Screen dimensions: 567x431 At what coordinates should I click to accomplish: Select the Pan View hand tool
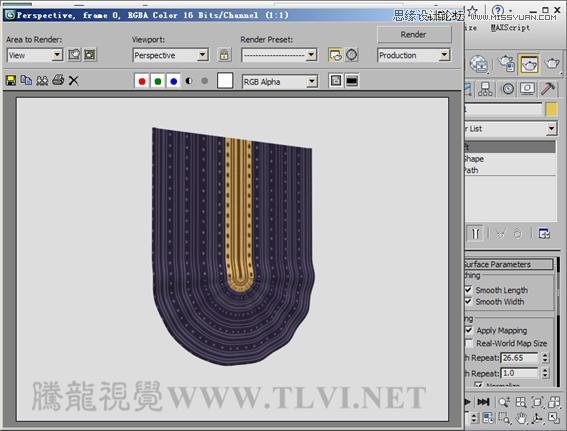pos(521,418)
